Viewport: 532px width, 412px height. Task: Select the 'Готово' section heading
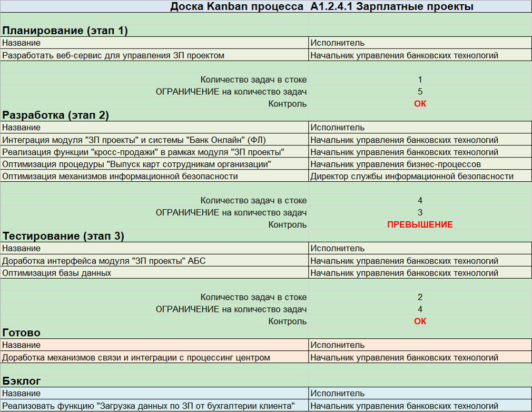click(x=22, y=332)
